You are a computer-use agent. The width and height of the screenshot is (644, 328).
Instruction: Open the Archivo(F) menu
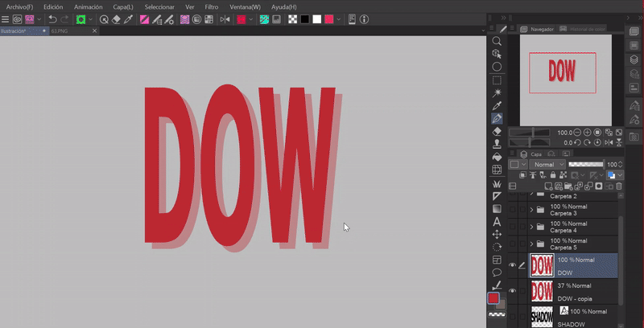click(x=19, y=7)
